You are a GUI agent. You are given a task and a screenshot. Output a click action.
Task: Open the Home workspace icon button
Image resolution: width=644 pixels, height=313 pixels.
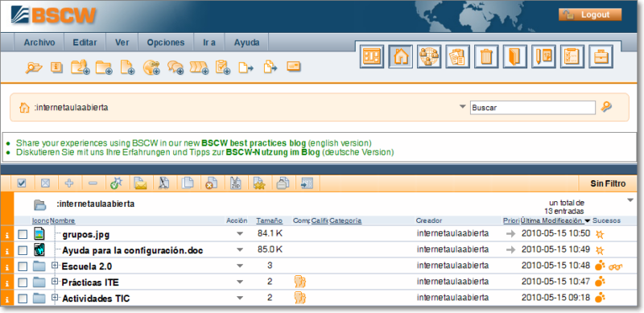400,56
